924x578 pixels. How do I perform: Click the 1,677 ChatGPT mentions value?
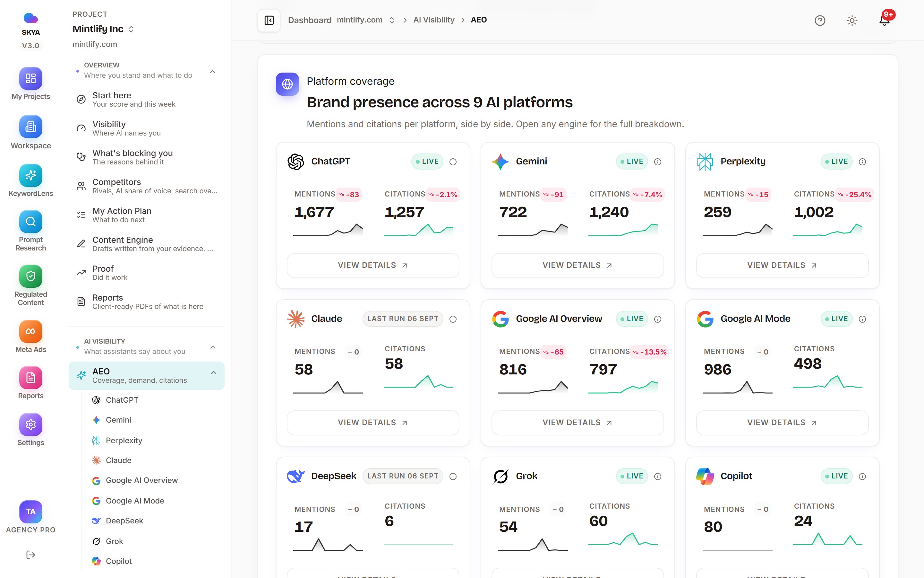(314, 212)
